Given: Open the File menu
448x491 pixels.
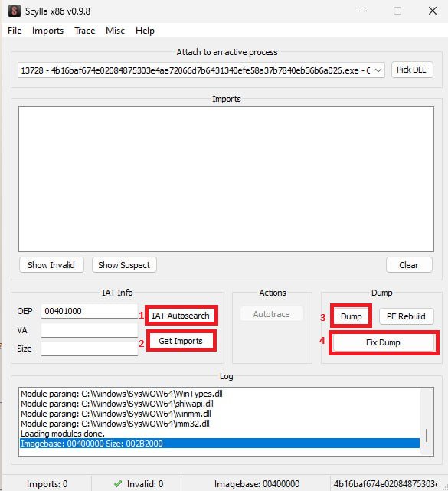Looking at the screenshot, I should click(x=15, y=31).
